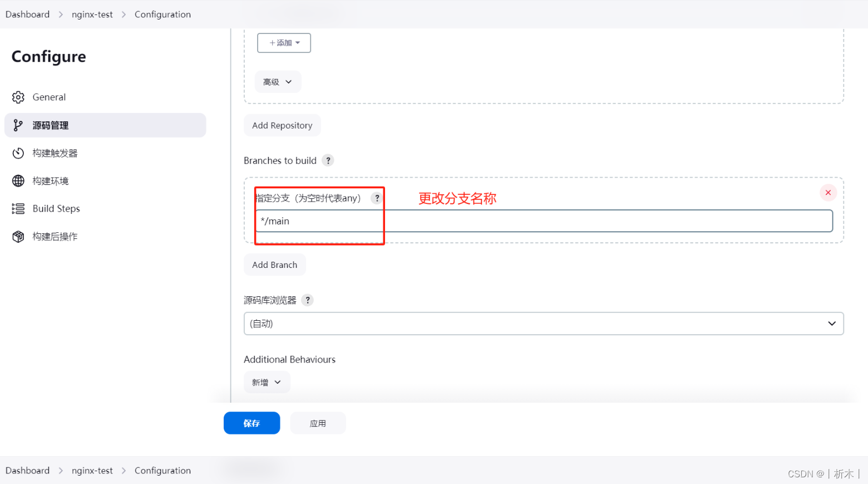Image resolution: width=868 pixels, height=484 pixels.
Task: Open the 添加 credentials dropdown
Action: pos(284,43)
